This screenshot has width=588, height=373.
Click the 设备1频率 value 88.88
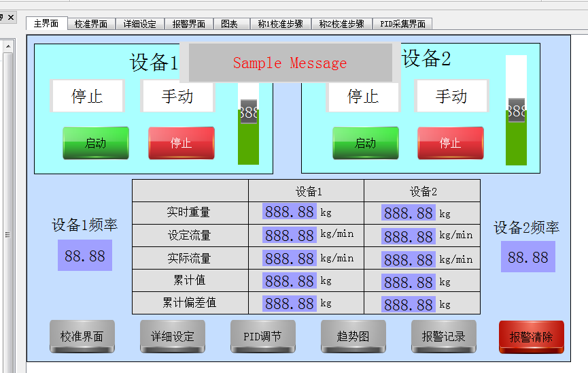85,255
